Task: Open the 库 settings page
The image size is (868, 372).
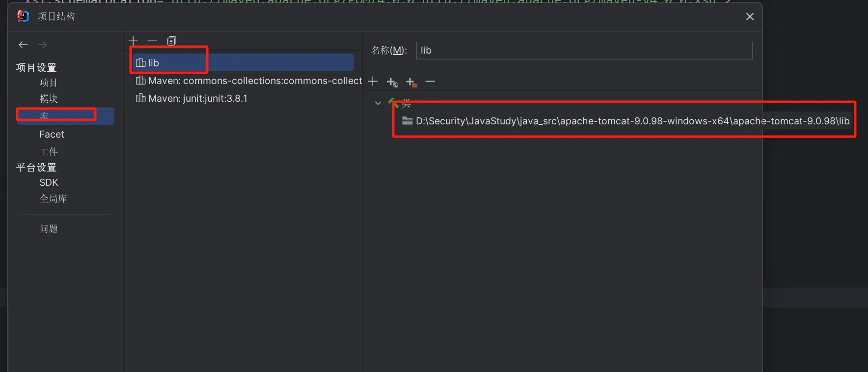Action: coord(65,116)
